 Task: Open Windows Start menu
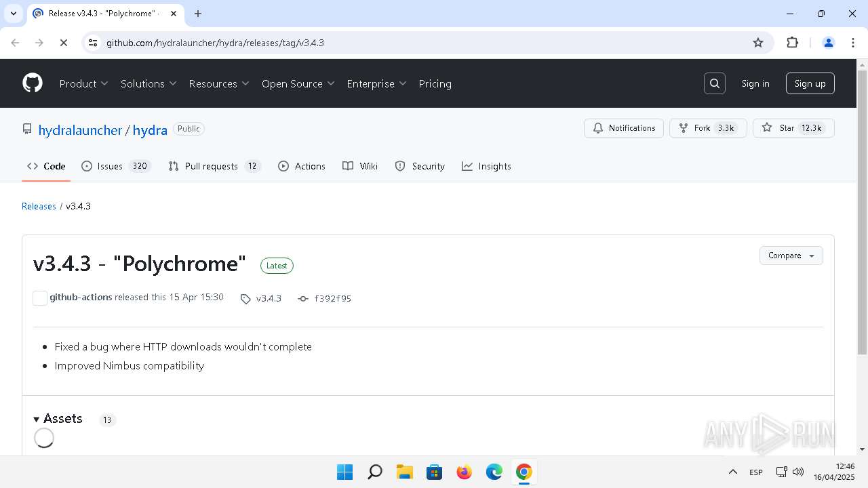pyautogui.click(x=344, y=472)
